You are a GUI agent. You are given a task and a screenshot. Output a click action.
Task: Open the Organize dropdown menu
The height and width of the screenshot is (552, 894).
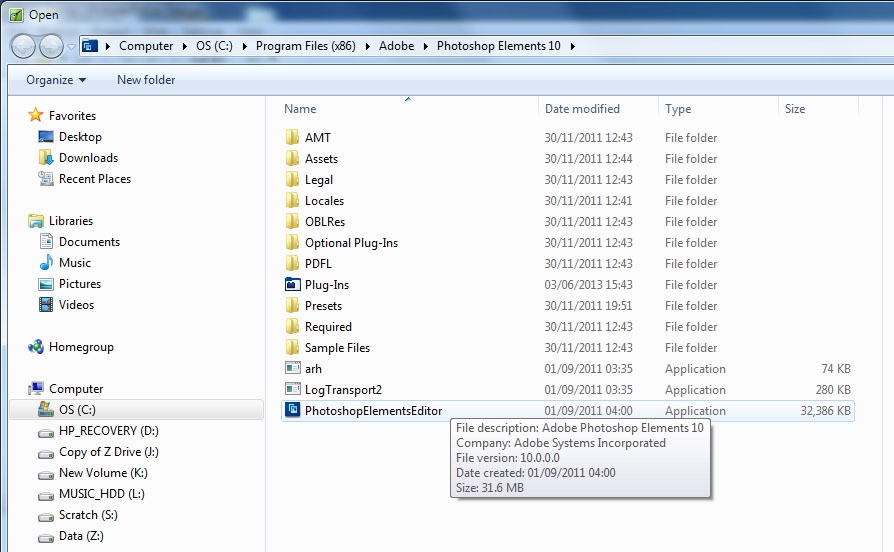coord(56,80)
